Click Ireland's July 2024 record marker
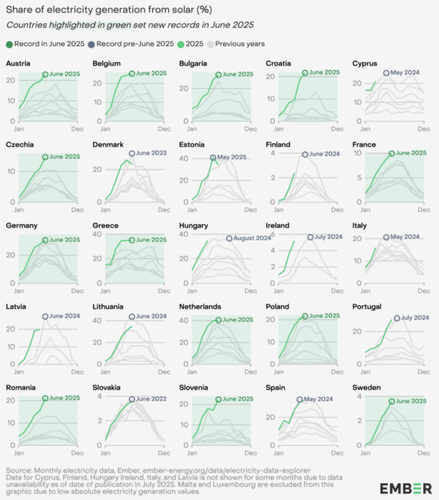The image size is (439, 500). [x=310, y=237]
